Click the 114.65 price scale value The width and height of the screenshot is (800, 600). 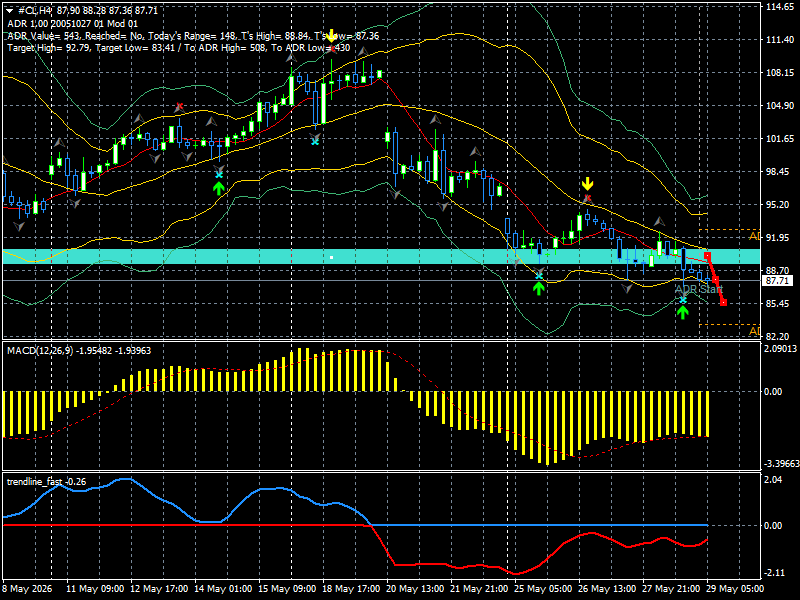click(780, 7)
